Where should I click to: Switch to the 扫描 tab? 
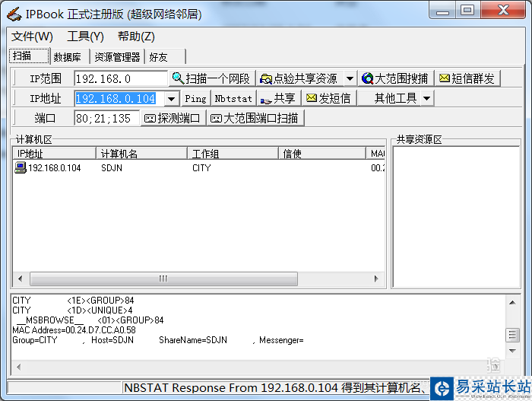pos(29,56)
